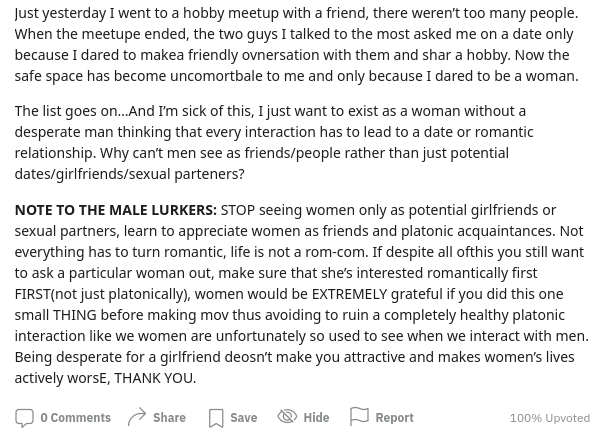Click the Report flag icon

[360, 417]
